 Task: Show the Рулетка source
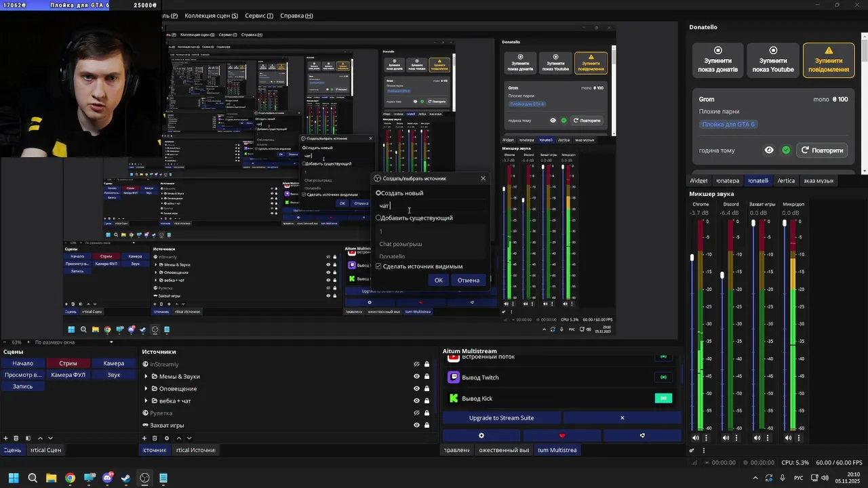[416, 413]
